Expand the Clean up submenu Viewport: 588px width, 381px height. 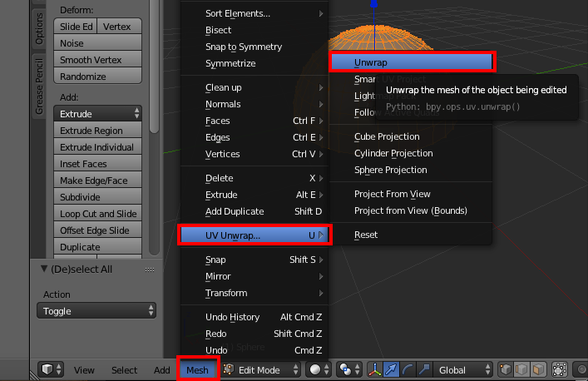click(x=255, y=87)
